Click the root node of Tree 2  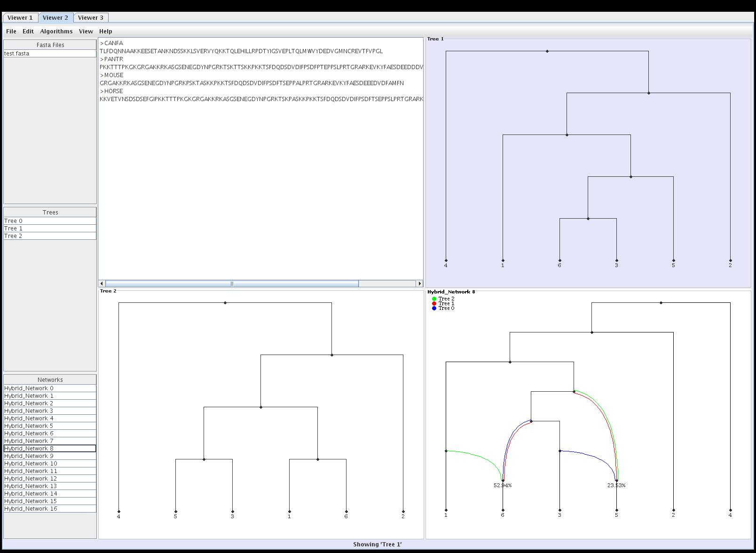[225, 303]
